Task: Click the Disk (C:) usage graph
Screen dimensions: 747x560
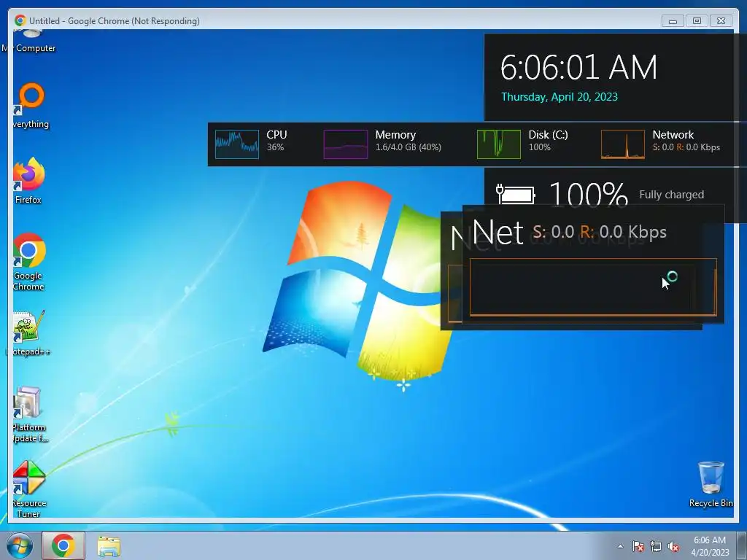Action: click(x=499, y=144)
